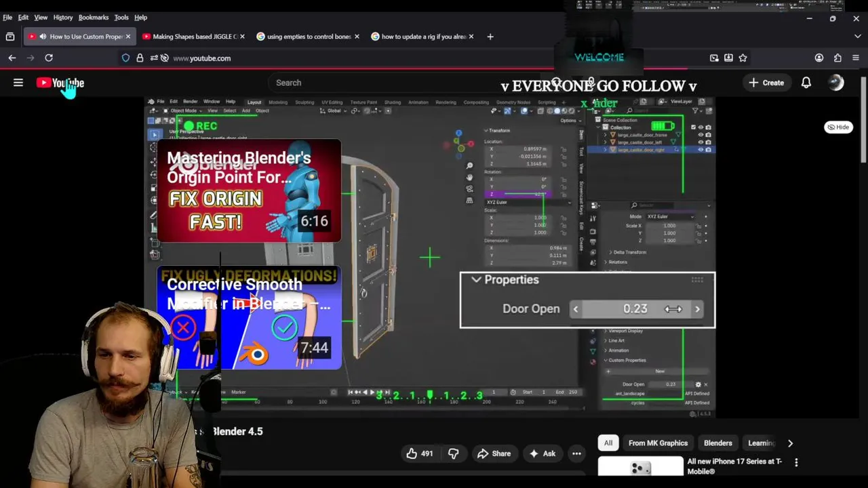Open the Extensions puzzle icon
The height and width of the screenshot is (488, 868).
[x=837, y=58]
